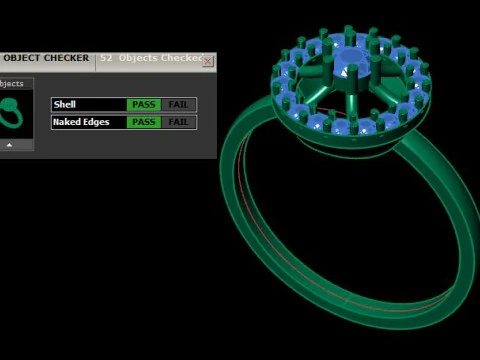The image size is (480, 360).
Task: Click the green ring thumbnail in Objects
Action: (x=11, y=114)
